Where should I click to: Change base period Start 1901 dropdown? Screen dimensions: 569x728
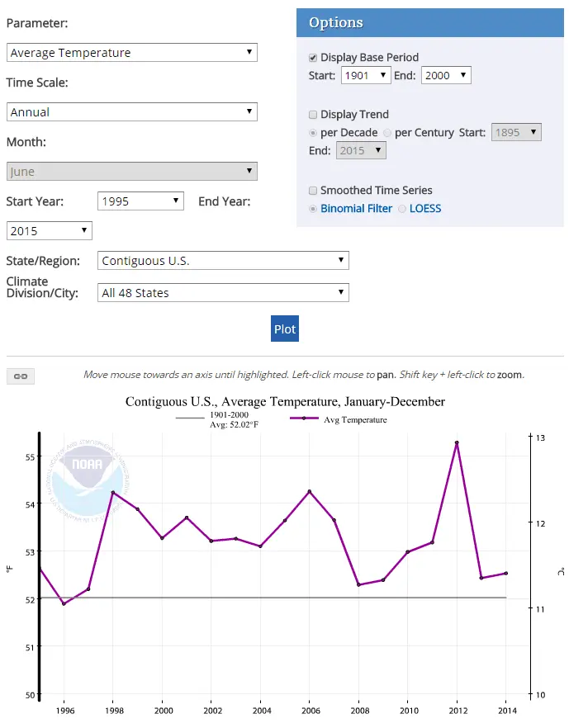(366, 76)
